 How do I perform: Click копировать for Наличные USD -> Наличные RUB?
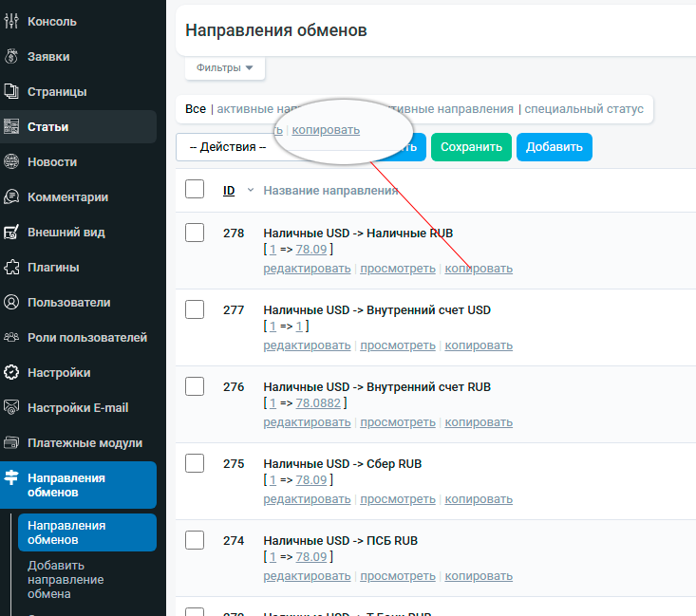point(479,269)
